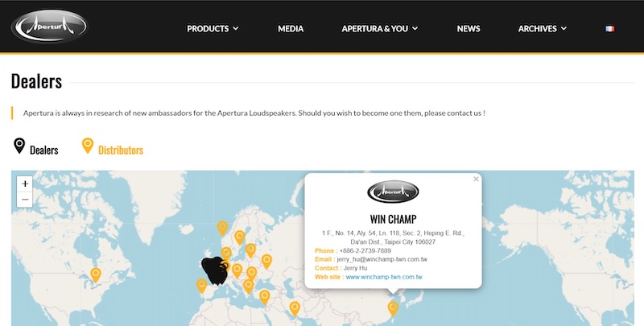Select the distributor pin over Norway
Viewport: 644px width, 326px height.
pos(222,228)
